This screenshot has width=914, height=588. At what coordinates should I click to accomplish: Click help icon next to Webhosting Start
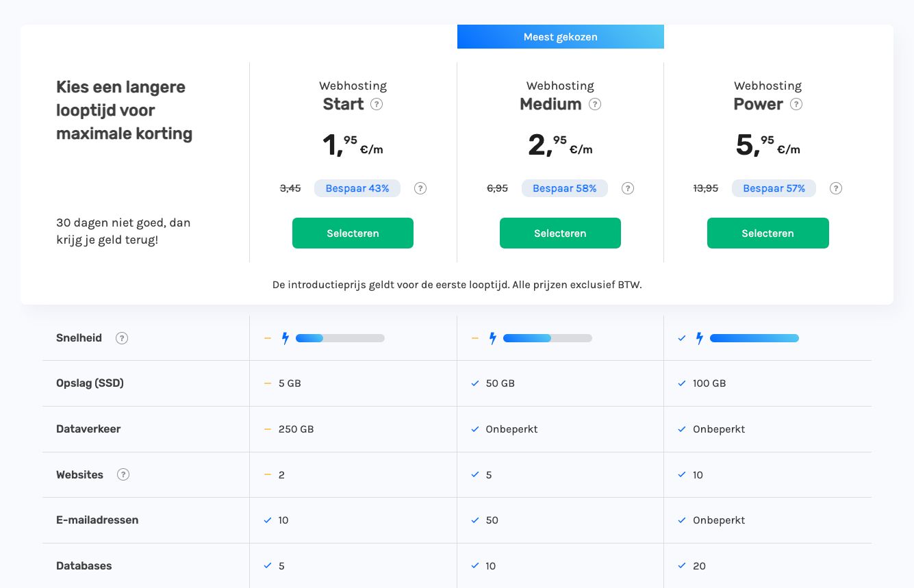(x=377, y=104)
